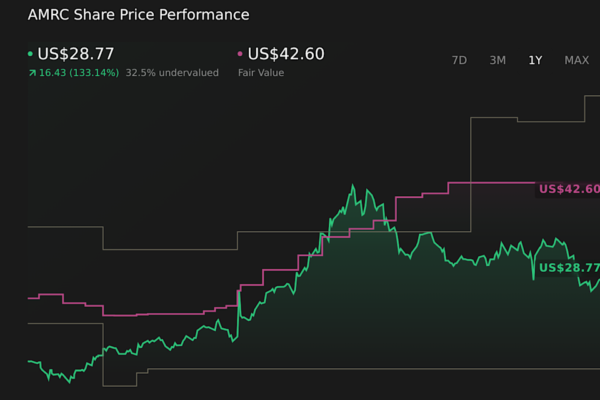
Task: Click the lower gray line near chart bottom
Action: point(300,369)
